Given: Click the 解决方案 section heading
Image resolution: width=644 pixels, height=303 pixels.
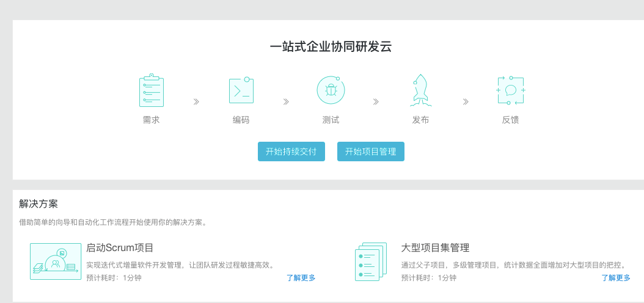Looking at the screenshot, I should click(38, 204).
